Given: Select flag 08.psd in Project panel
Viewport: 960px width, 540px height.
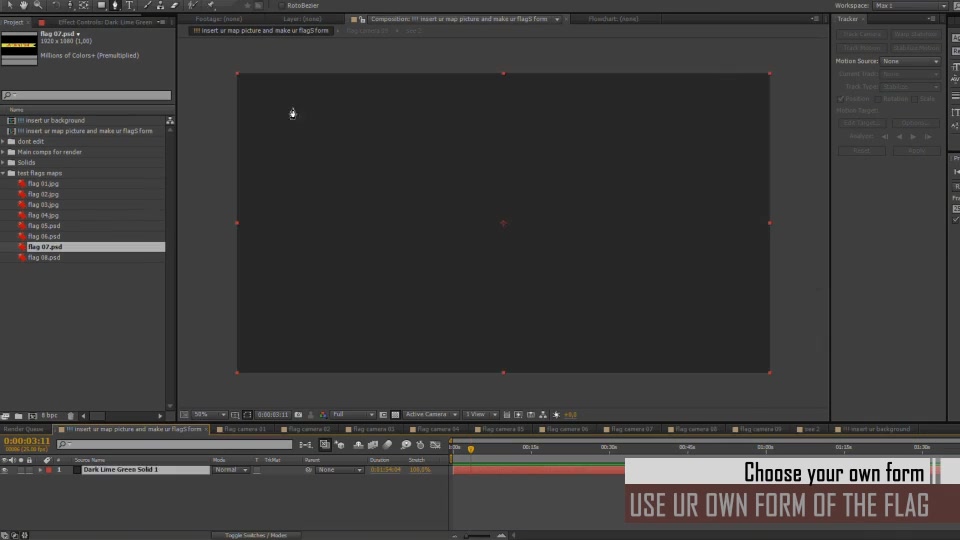Looking at the screenshot, I should pyautogui.click(x=43, y=258).
